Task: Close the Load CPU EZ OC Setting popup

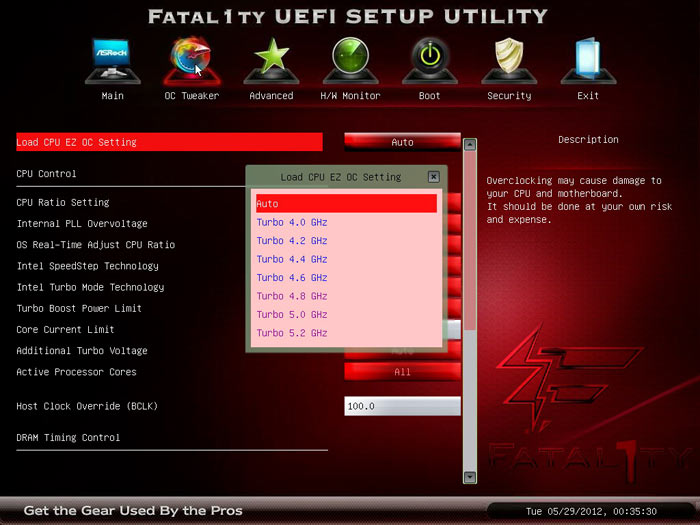Action: [x=433, y=177]
